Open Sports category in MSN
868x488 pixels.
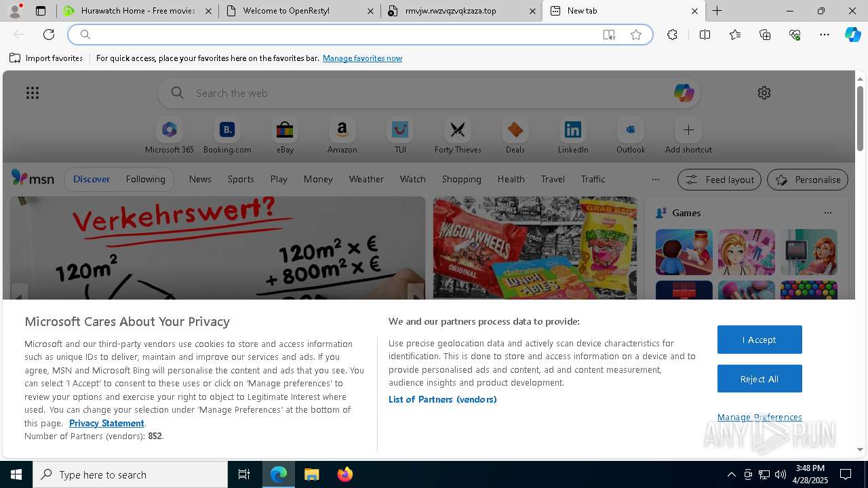coord(241,179)
